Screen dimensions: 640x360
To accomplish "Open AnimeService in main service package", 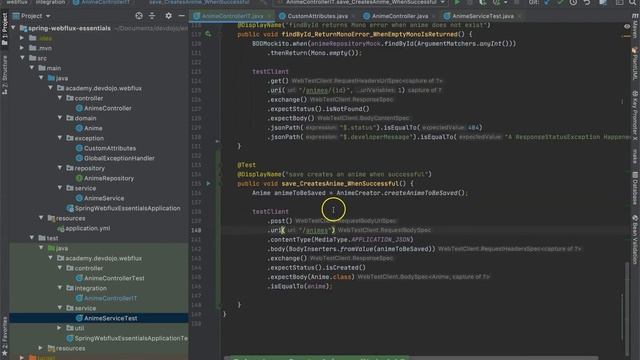I will pos(104,198).
